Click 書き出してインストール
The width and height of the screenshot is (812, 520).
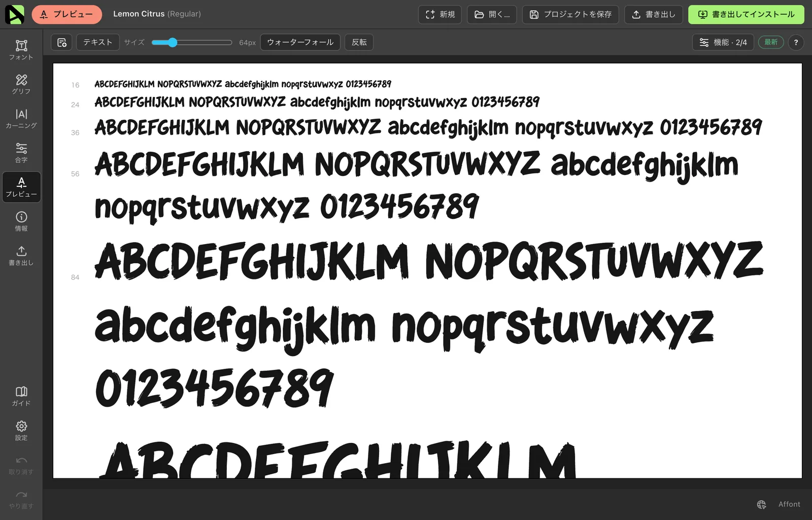click(x=746, y=14)
